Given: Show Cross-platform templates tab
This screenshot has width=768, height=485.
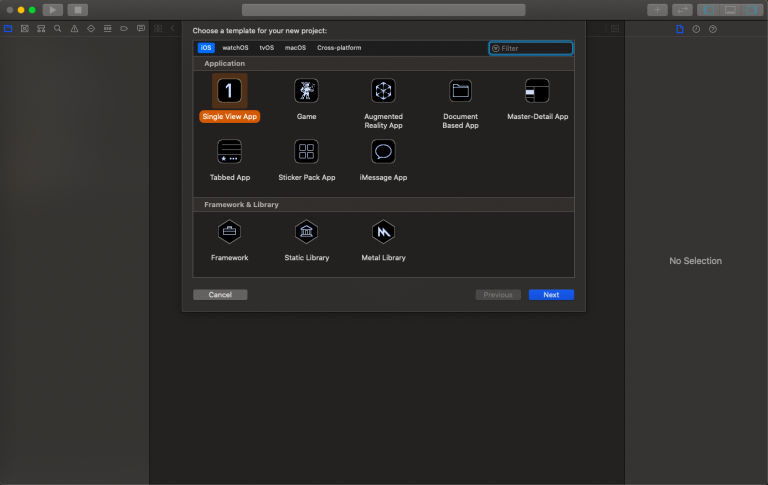Looking at the screenshot, I should (339, 48).
